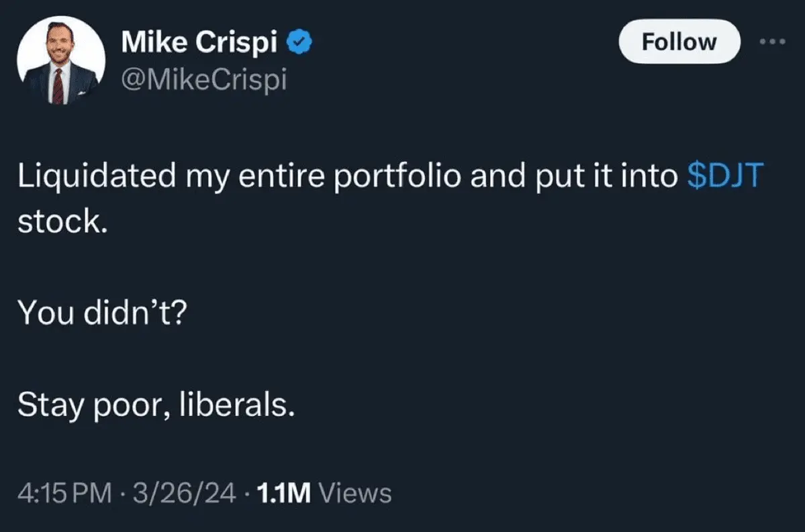Viewport: 805px width, 532px height.
Task: Click the blue verified badge
Action: click(299, 43)
